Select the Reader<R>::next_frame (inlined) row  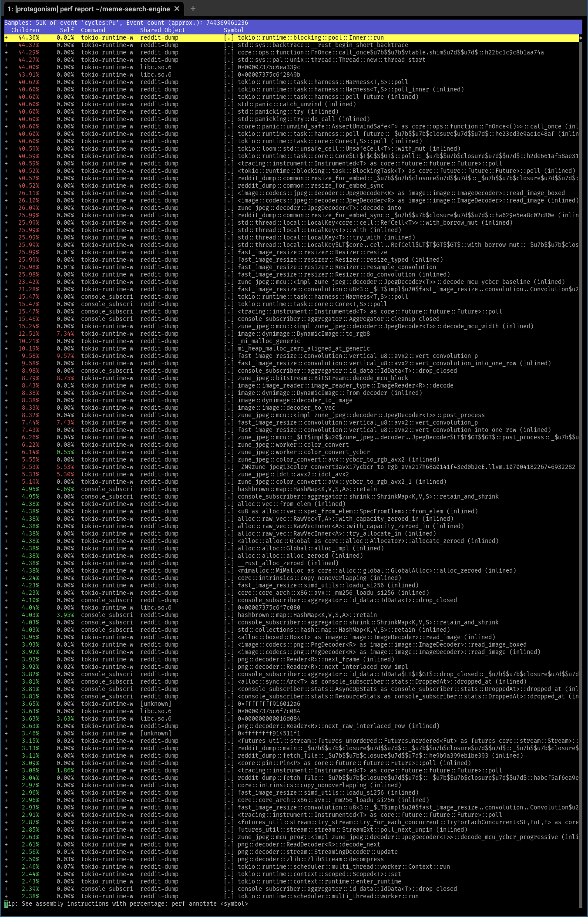click(292, 659)
